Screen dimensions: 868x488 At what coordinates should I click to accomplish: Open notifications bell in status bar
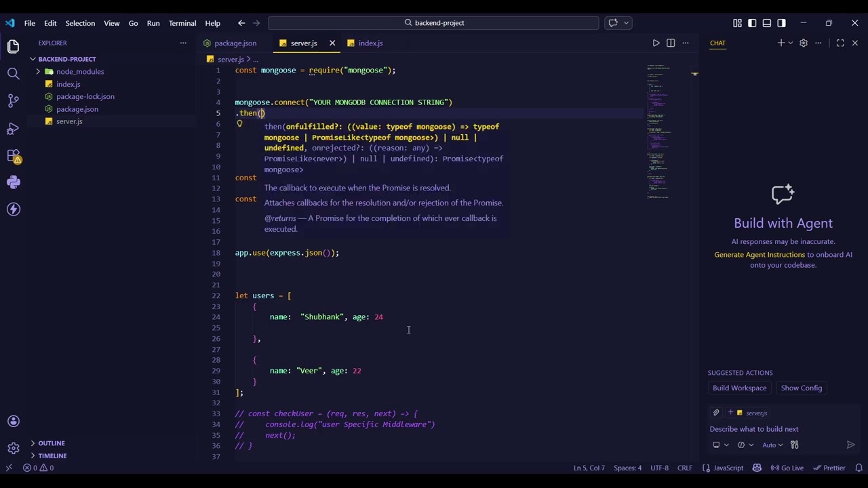coord(859,468)
